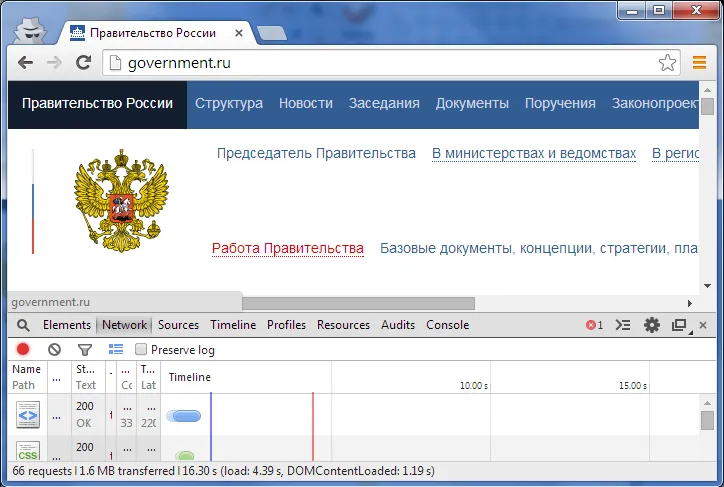Click the red error counter badge

(x=594, y=325)
